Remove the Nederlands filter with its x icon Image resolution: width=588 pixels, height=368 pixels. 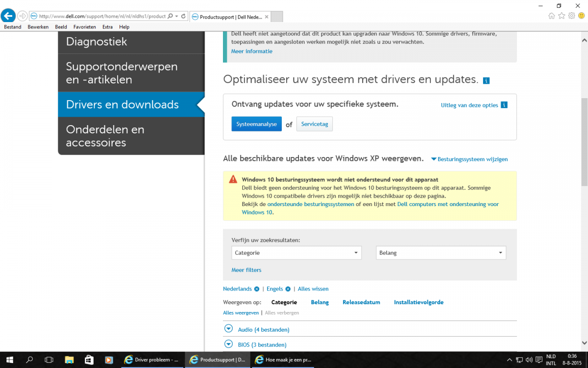pos(257,289)
